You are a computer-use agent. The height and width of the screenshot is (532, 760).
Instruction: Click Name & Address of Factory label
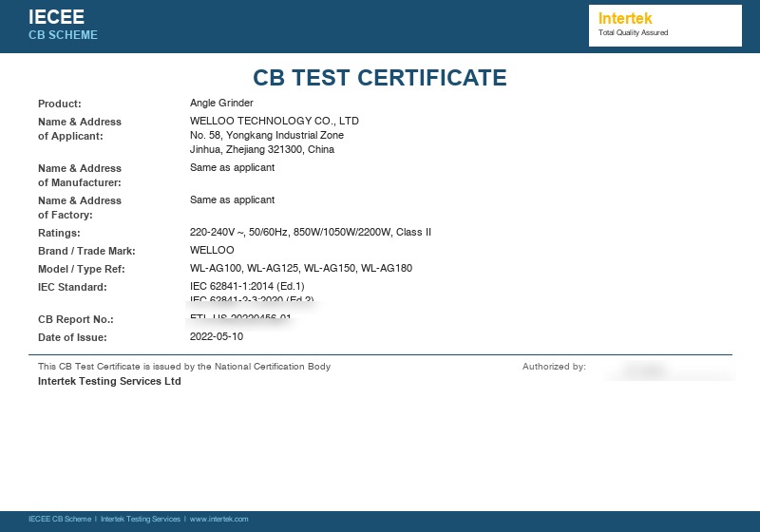80,208
